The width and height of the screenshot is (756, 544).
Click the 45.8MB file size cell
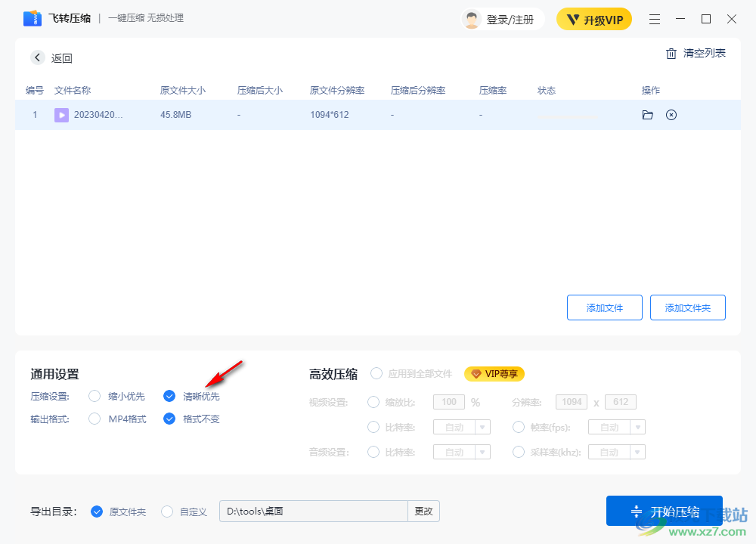(x=176, y=115)
